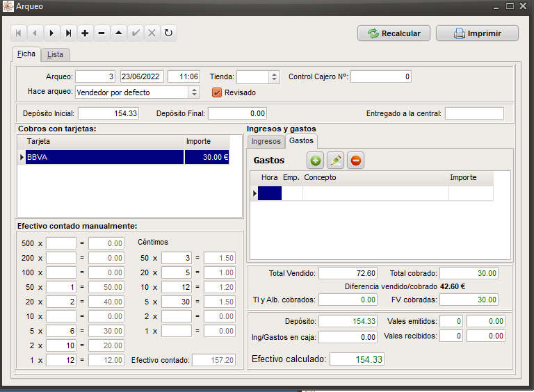Switch to the Lista tab

(x=55, y=54)
